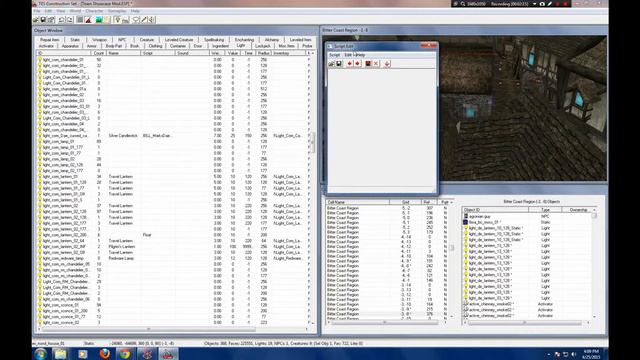The width and height of the screenshot is (640, 360).
Task: Click the Object Window horizontal scrollbar
Action: 148,329
